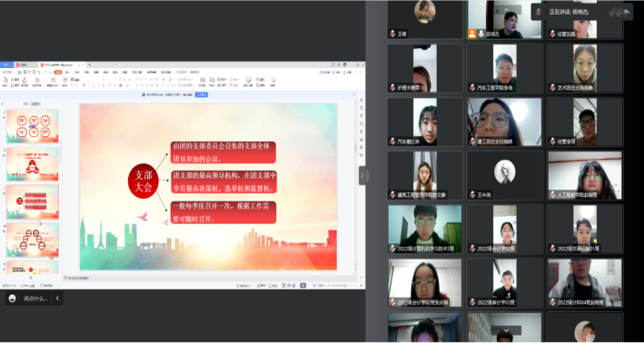Click the fit-to-window icon beside zoom percentage

(x=313, y=286)
